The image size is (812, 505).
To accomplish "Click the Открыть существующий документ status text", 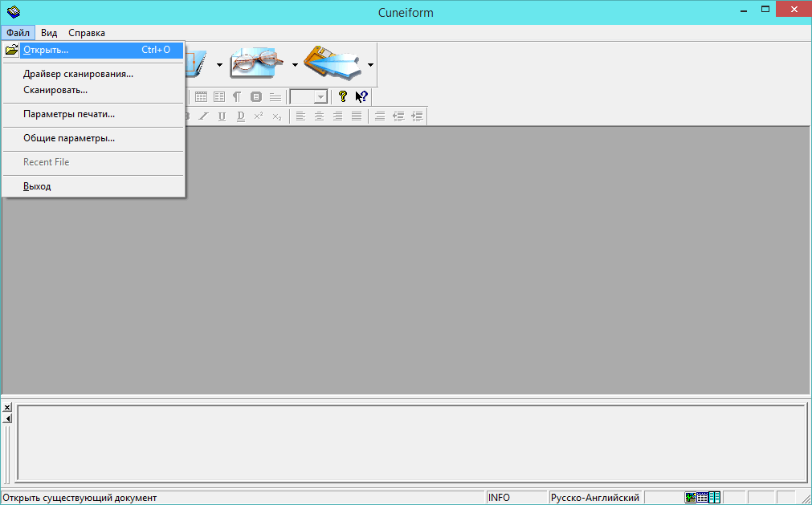I will click(x=80, y=498).
